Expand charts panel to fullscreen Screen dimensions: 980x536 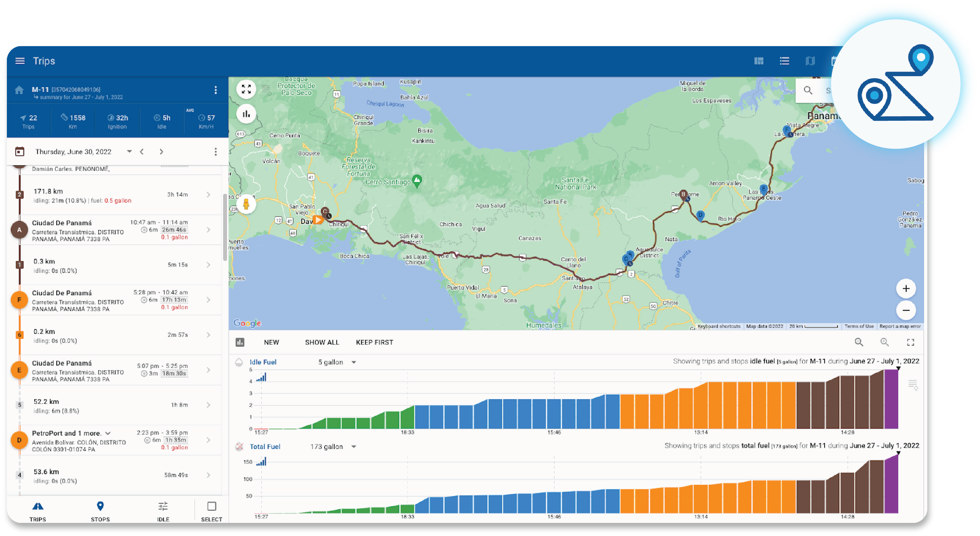point(910,342)
